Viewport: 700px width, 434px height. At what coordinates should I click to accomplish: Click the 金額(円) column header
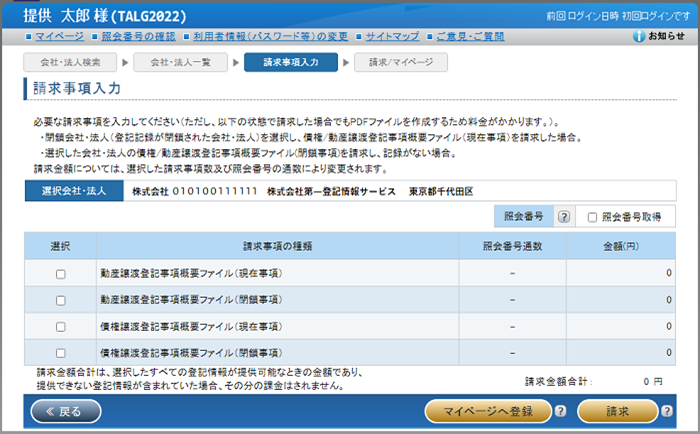(621, 246)
